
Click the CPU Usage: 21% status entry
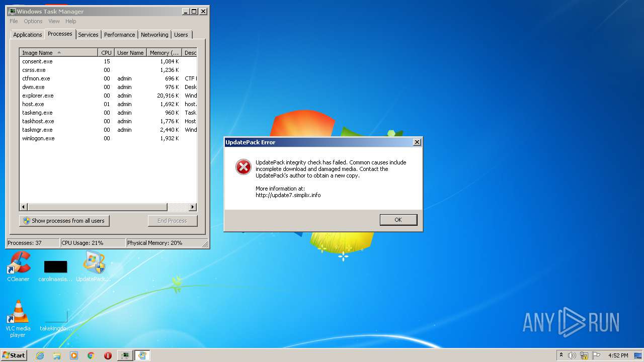(93, 243)
